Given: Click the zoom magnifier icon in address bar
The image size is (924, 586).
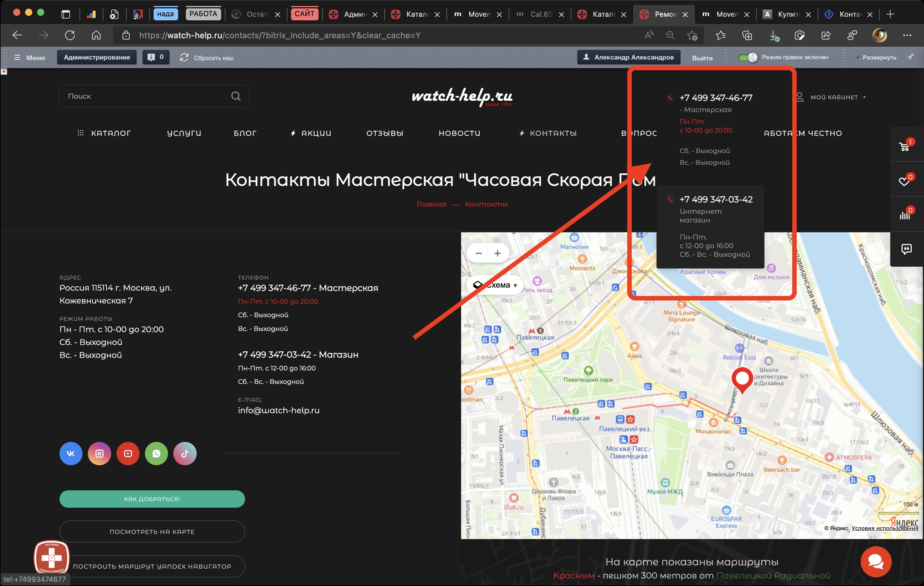Looking at the screenshot, I should (670, 35).
